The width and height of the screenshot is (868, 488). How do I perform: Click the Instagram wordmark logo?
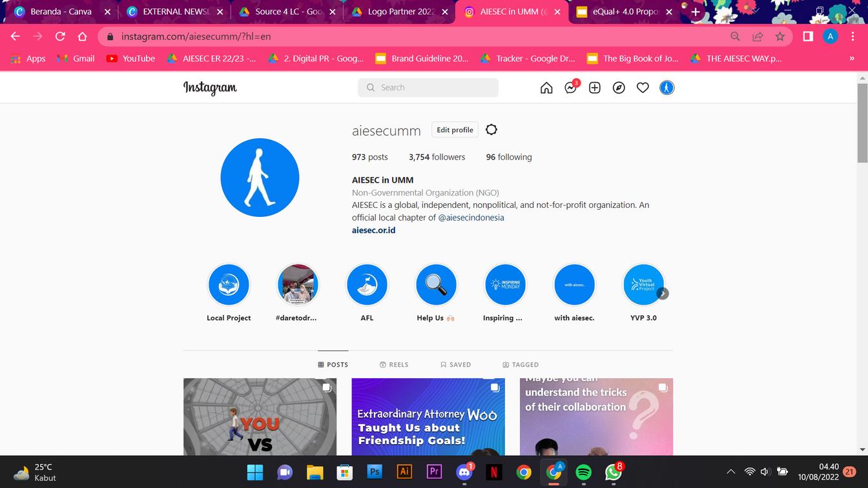pos(210,88)
